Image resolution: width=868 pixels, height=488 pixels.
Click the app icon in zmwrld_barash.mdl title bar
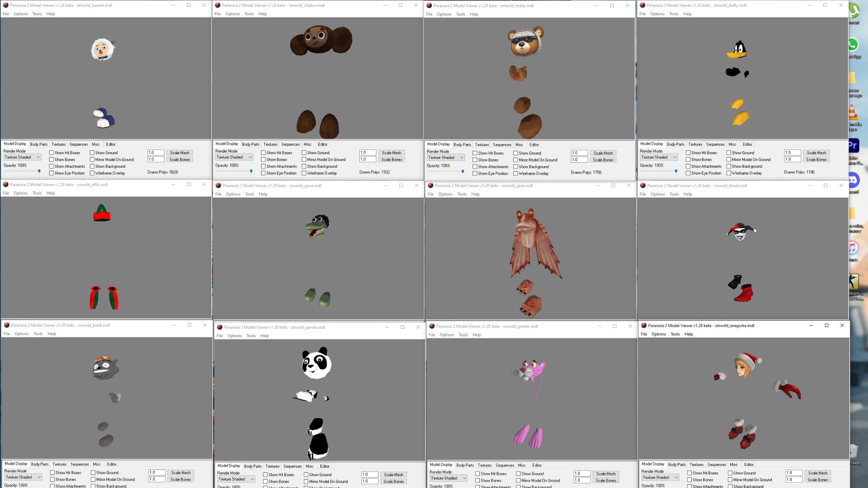coord(6,5)
